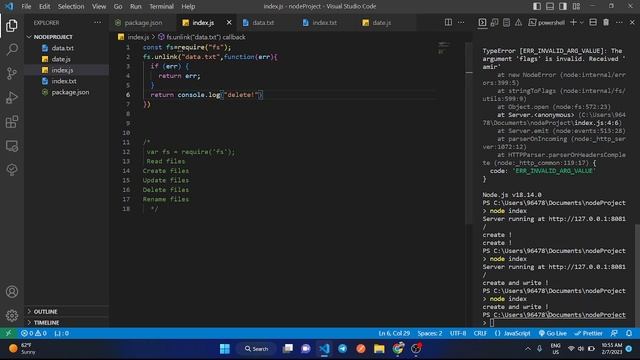Open the Help menu

click(x=188, y=6)
